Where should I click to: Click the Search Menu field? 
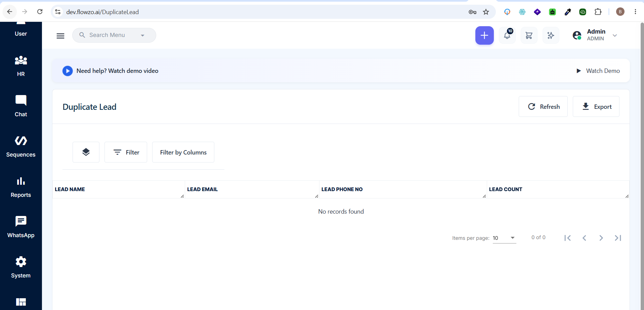114,35
